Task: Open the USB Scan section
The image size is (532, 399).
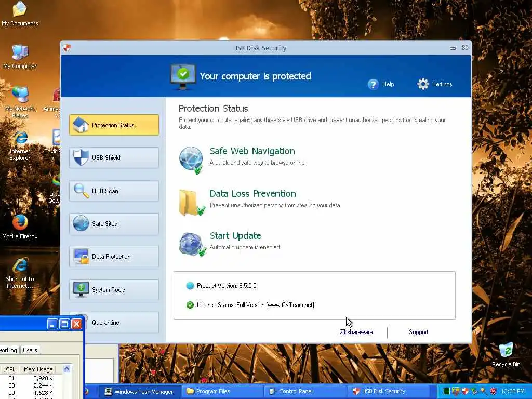Action: [x=114, y=191]
